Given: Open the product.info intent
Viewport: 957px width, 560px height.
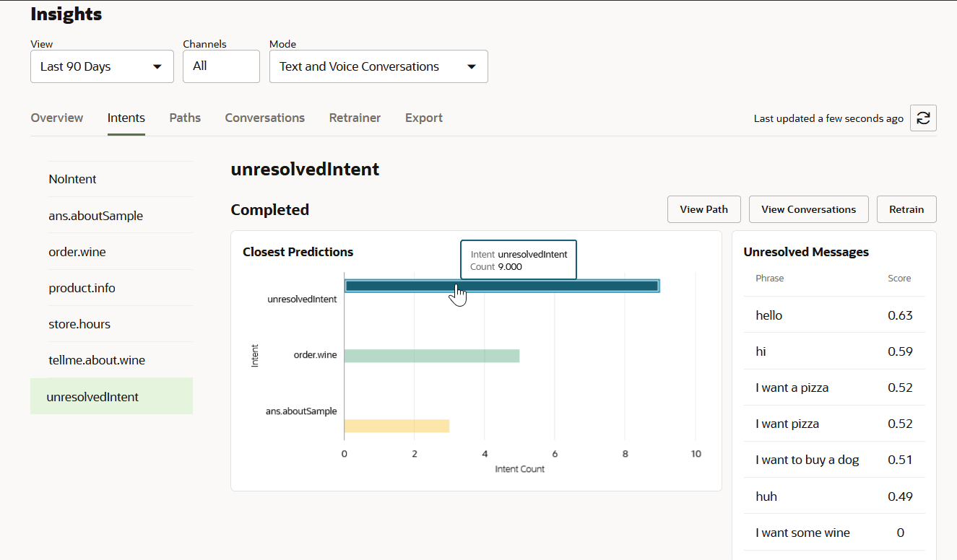Looking at the screenshot, I should [x=82, y=287].
